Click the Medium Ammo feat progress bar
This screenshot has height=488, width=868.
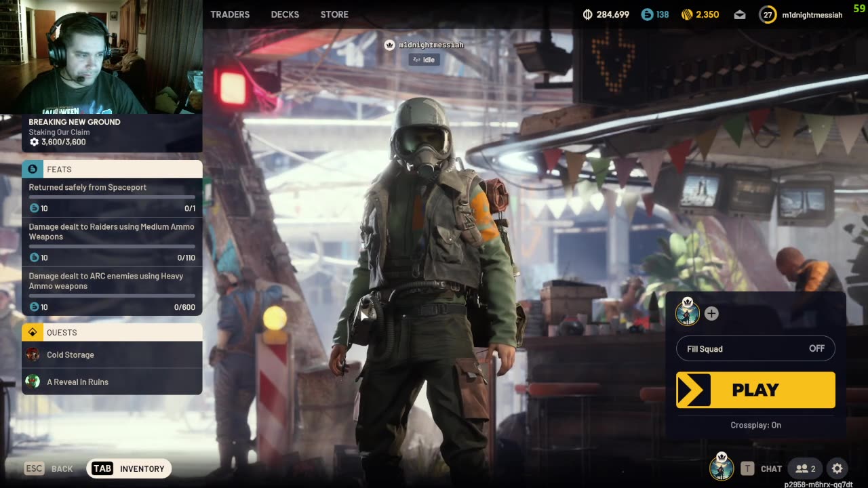(x=112, y=247)
